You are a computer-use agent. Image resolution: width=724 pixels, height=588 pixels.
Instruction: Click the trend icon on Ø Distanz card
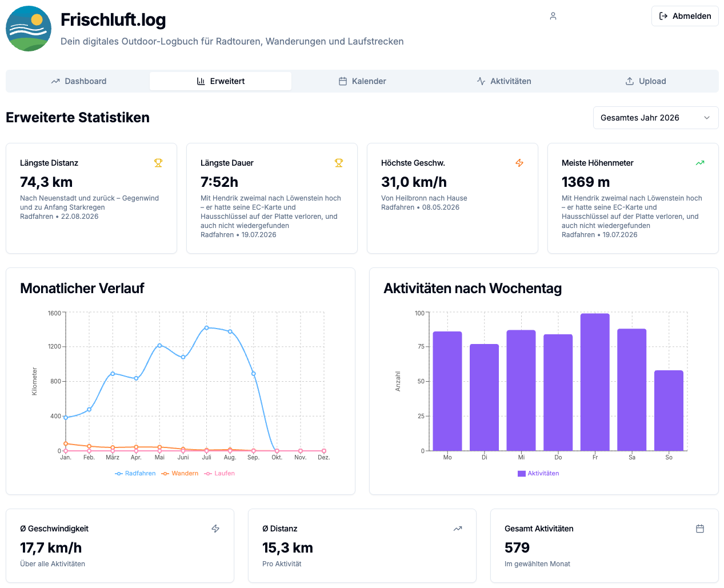pyautogui.click(x=458, y=529)
